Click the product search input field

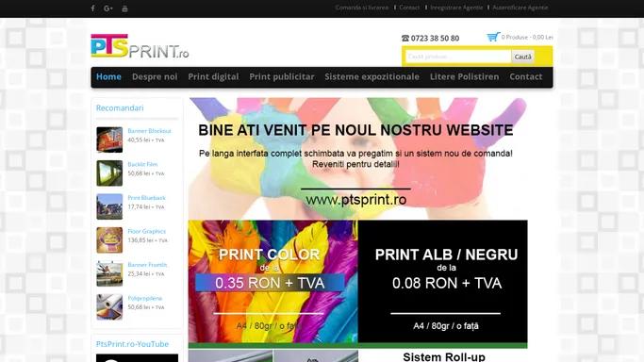(458, 57)
